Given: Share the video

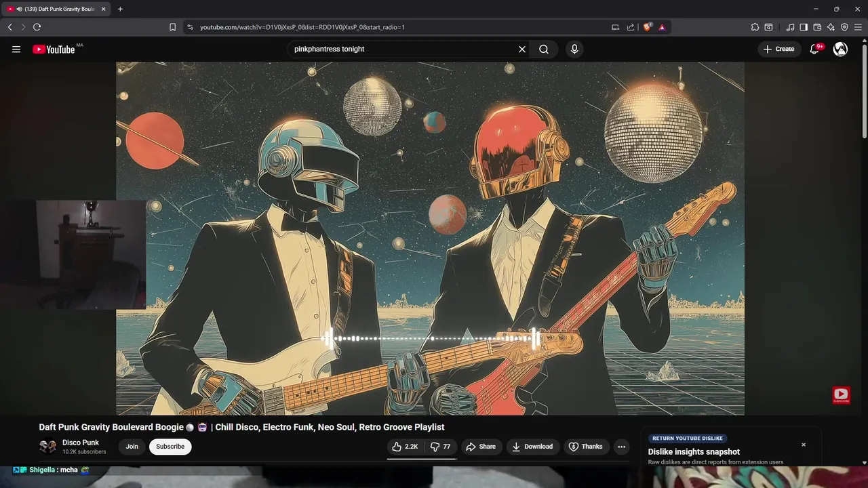Looking at the screenshot, I should tap(481, 447).
